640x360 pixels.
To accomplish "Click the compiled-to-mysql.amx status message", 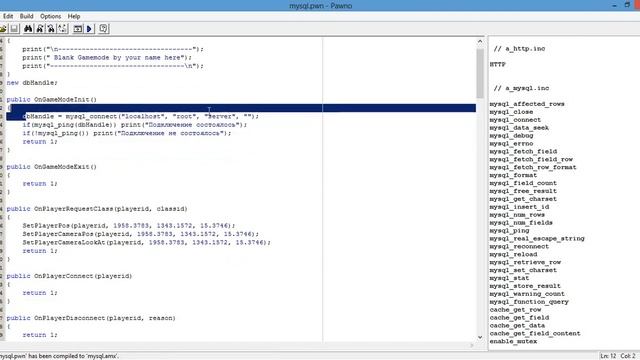I will [x=59, y=356].
